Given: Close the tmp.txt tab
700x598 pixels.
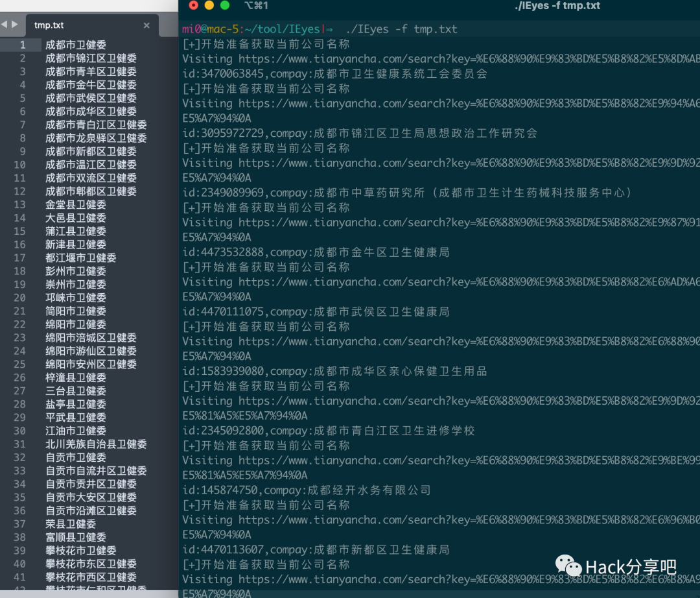Looking at the screenshot, I should click(x=146, y=25).
